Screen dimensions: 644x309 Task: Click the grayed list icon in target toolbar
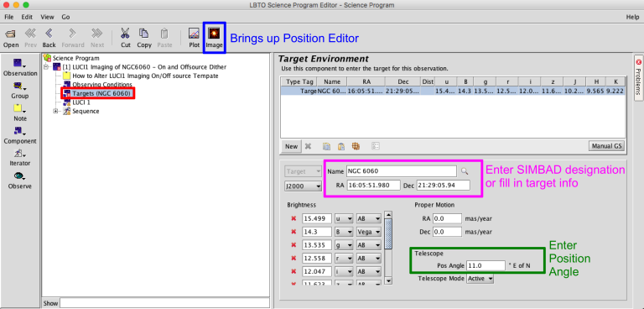[x=375, y=146]
